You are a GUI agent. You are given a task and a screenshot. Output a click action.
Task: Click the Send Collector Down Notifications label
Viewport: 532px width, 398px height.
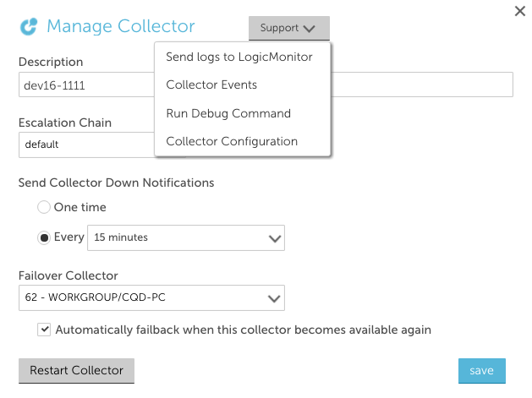tap(117, 183)
